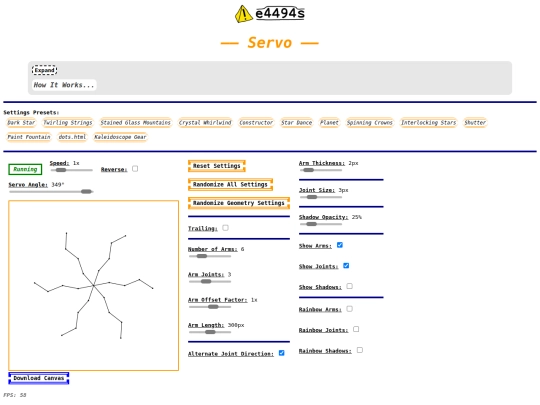Image resolution: width=540 pixels, height=405 pixels.
Task: Expand the How It Works section
Action: (44, 70)
